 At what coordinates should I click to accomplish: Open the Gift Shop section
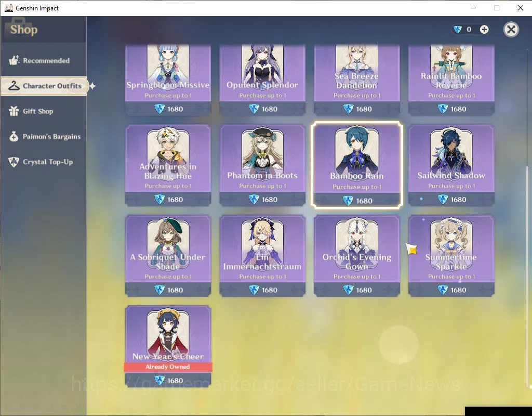44,111
